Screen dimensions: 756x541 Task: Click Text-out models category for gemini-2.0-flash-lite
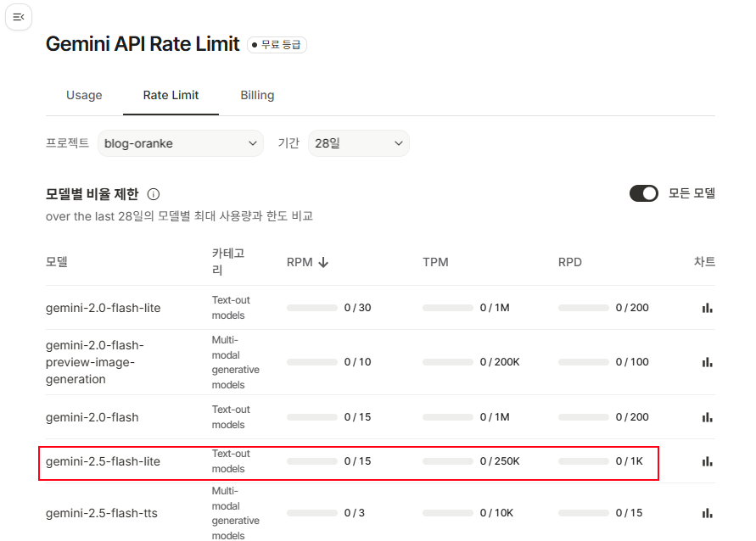[x=231, y=308]
